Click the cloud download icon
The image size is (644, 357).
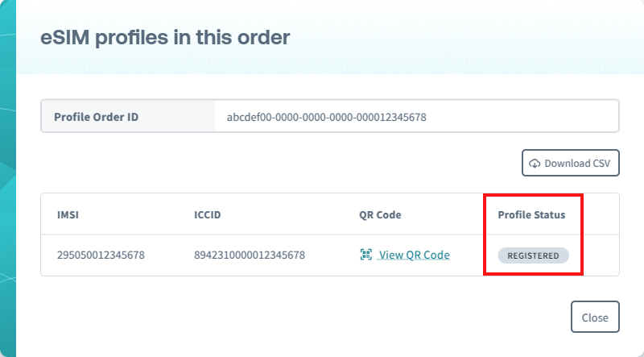(535, 164)
